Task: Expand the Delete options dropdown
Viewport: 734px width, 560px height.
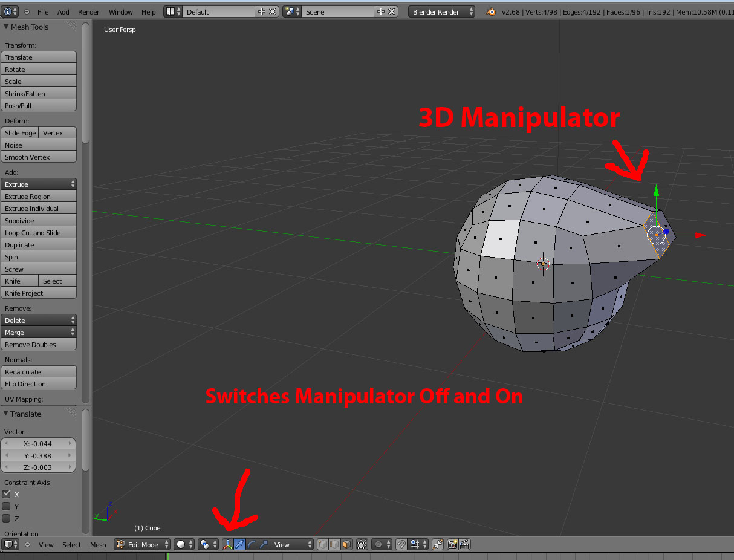Action: (39, 321)
